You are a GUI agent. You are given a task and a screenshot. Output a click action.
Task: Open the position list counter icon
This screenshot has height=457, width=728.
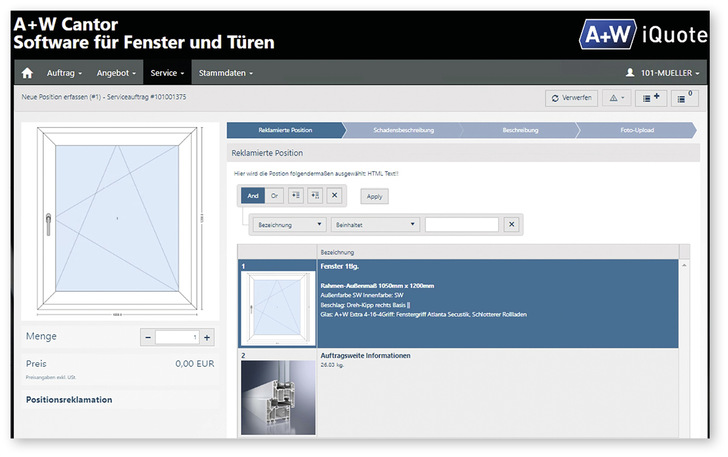[x=684, y=98]
